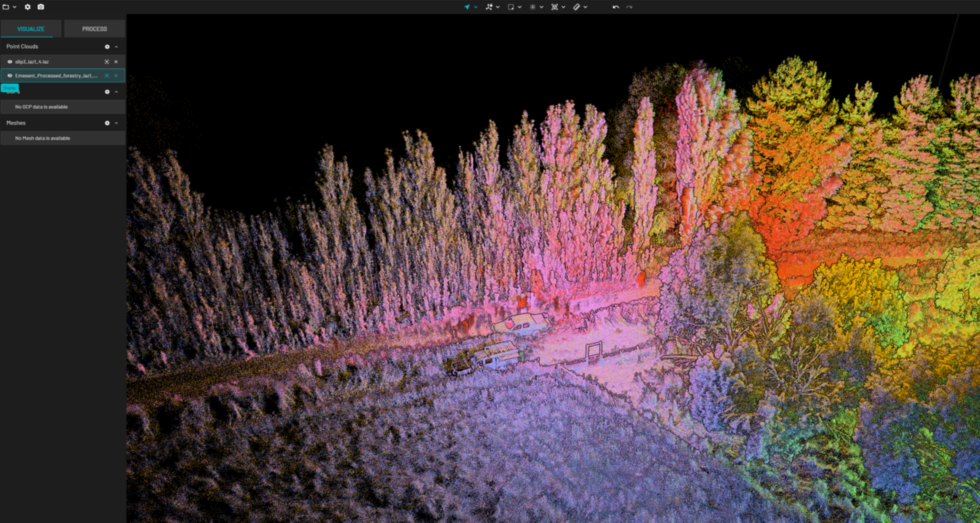Open the folder dropdown arrow

14,7
